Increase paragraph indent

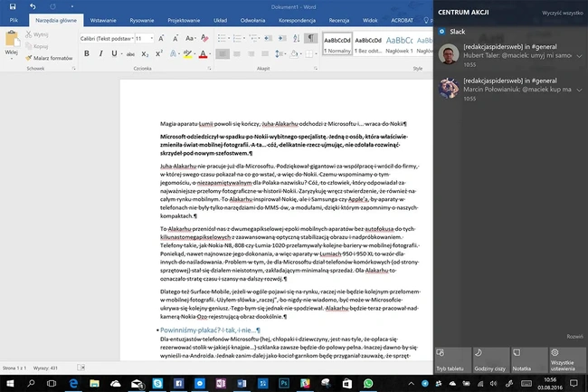click(282, 38)
